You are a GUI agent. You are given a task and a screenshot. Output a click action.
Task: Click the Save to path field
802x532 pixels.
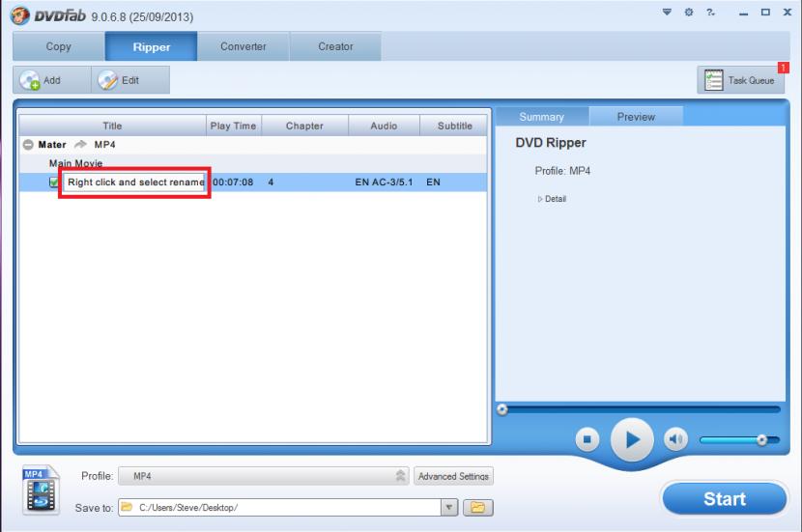pos(280,508)
